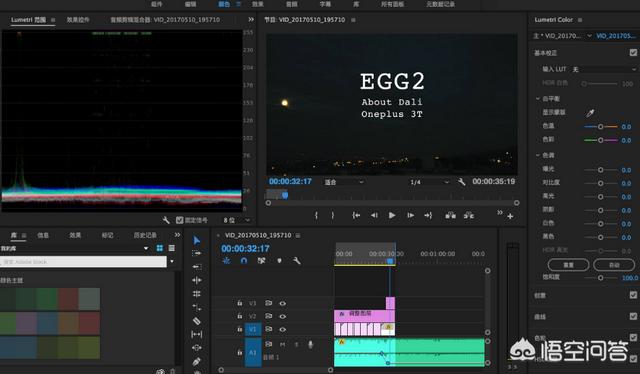This screenshot has width=640, height=374.
Task: Switch to the Audio workspace in top bar
Action: click(x=291, y=4)
